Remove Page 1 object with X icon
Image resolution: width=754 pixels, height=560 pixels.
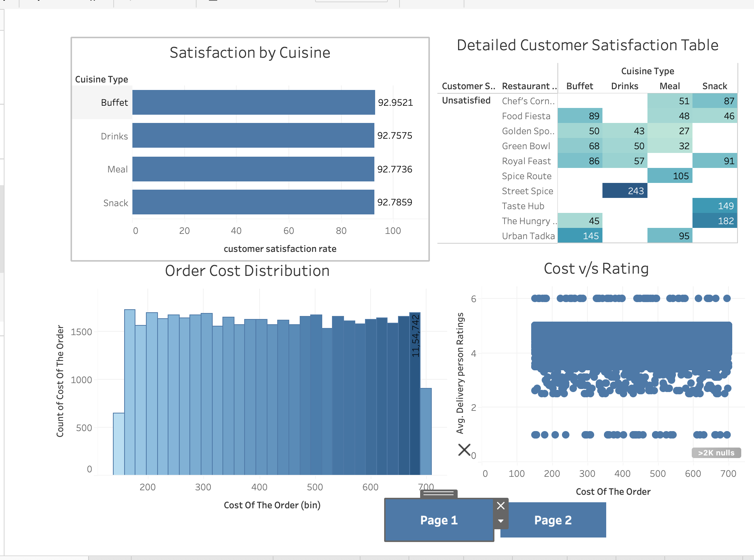pyautogui.click(x=501, y=506)
